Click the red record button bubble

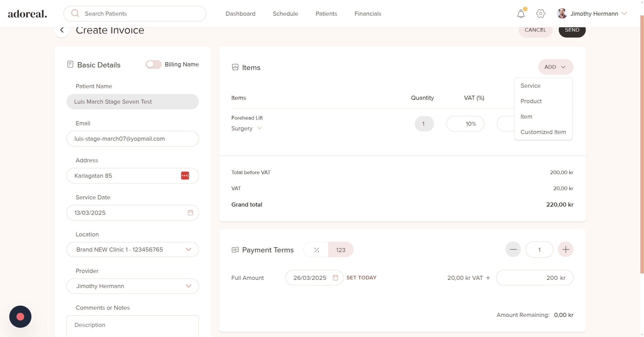pos(20,317)
